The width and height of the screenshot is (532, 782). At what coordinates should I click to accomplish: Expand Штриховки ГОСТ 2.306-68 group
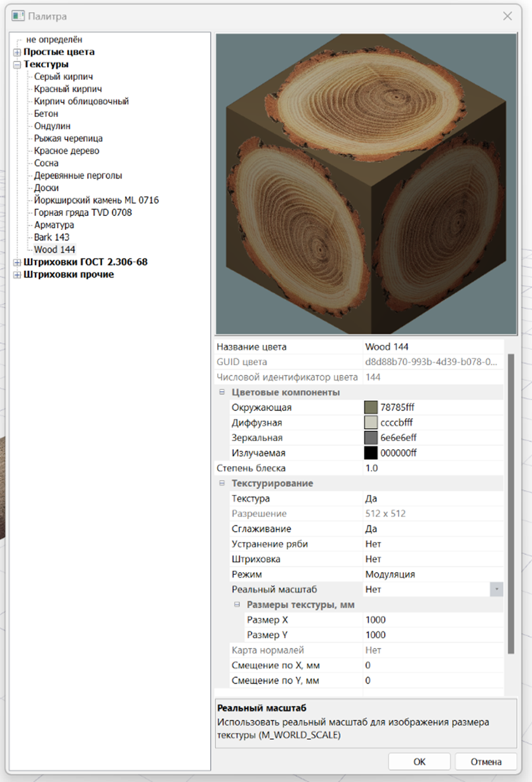[17, 262]
